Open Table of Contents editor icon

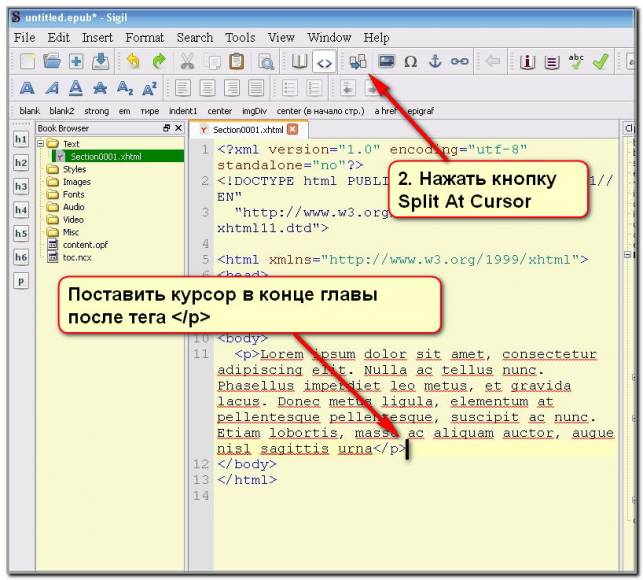(x=552, y=62)
